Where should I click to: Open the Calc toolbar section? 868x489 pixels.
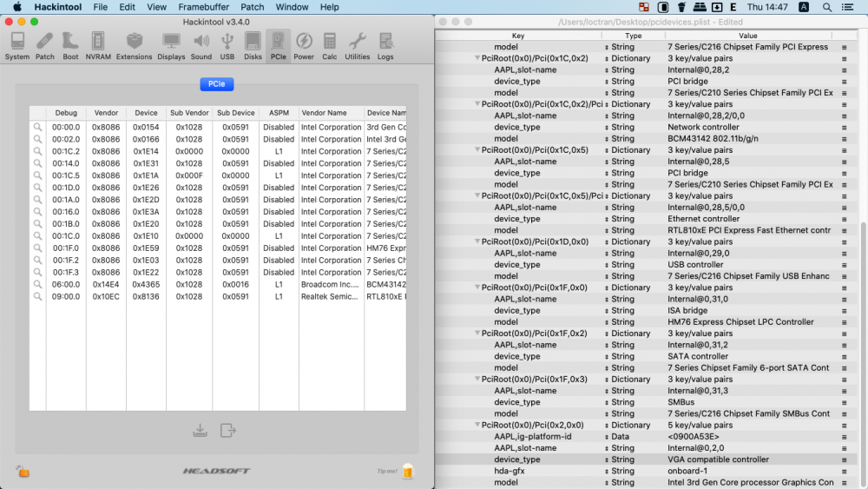pyautogui.click(x=329, y=46)
